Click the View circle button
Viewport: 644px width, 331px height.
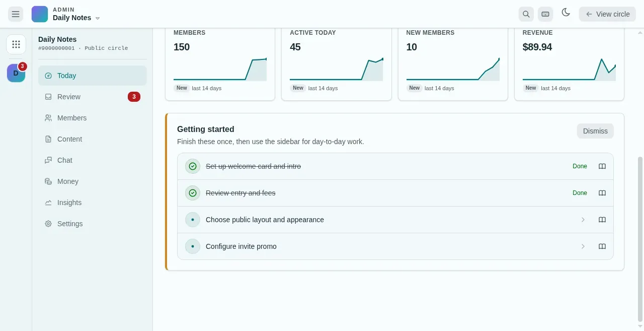coord(607,14)
